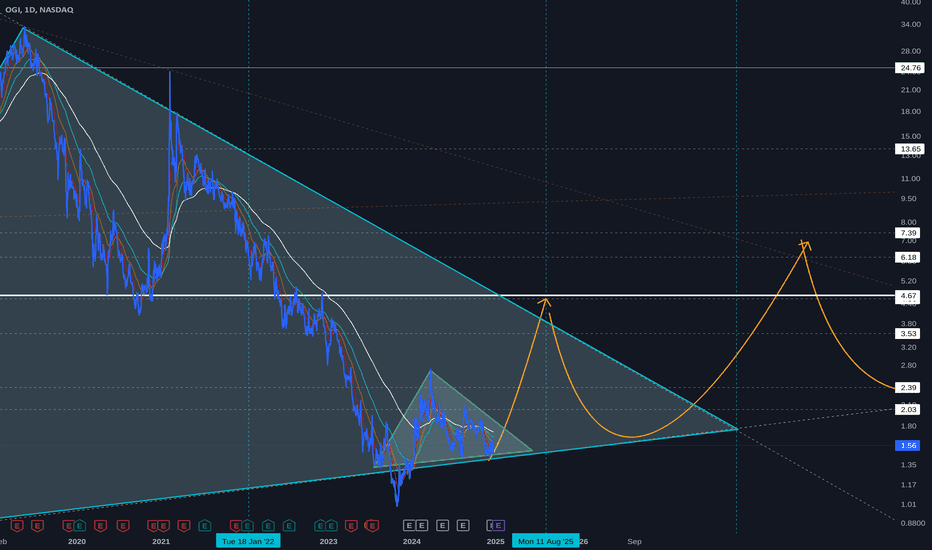This screenshot has width=932, height=550.
Task: Click the Sep label on the time axis
Action: (634, 541)
